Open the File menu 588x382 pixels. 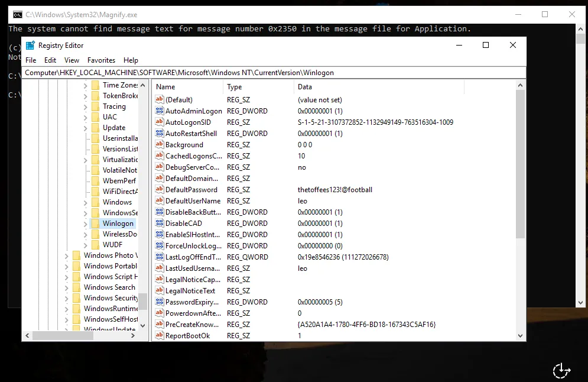pos(31,60)
